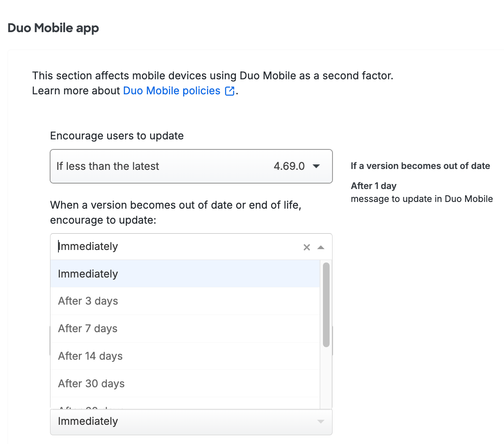Click the "Duo Mobile app" section heading
This screenshot has width=504, height=444.
coord(53,28)
